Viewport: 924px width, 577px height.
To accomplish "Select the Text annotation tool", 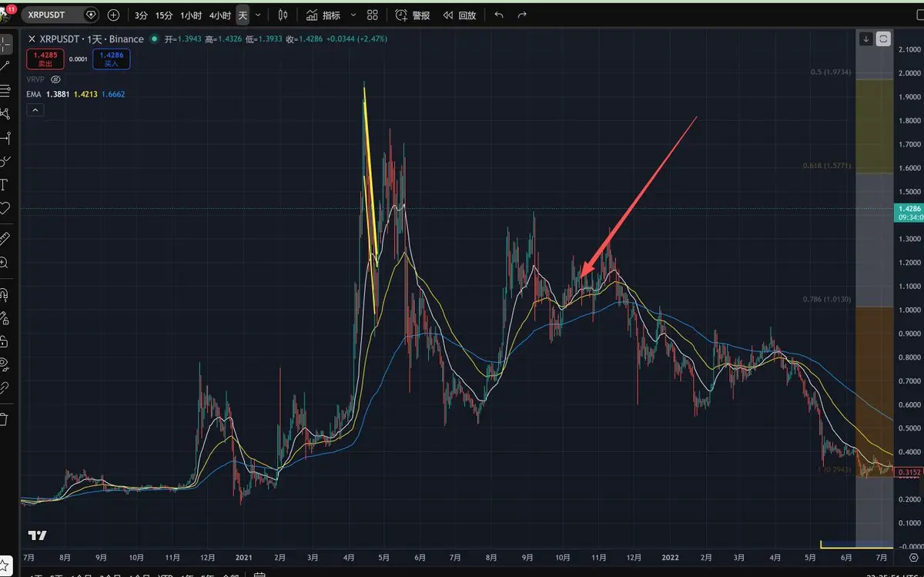I will (4, 185).
